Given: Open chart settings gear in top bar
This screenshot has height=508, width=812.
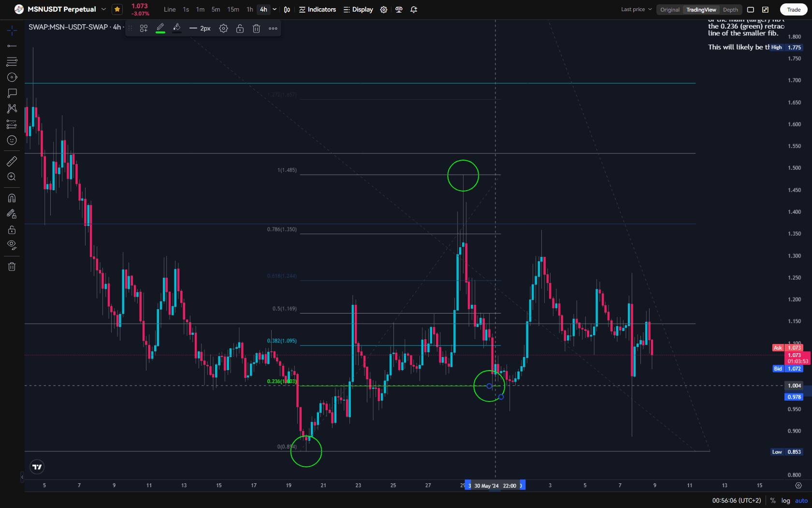Looking at the screenshot, I should point(384,10).
